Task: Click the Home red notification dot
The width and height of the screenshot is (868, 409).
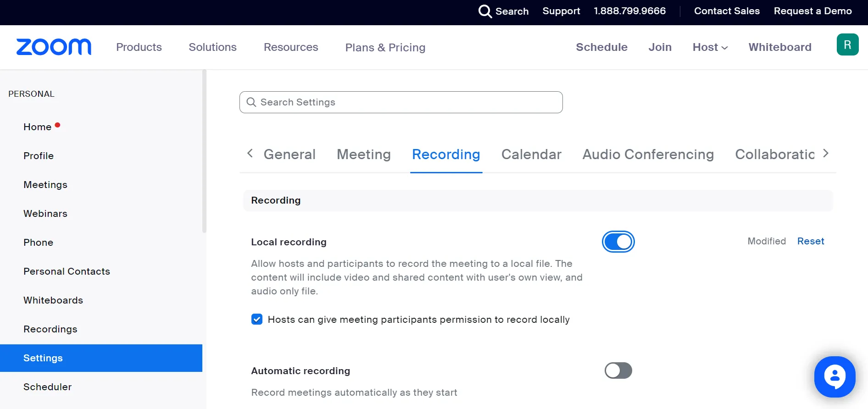Action: [x=57, y=125]
